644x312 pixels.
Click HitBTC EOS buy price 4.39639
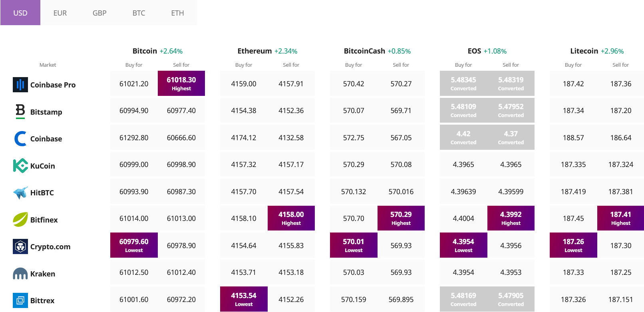tap(463, 191)
